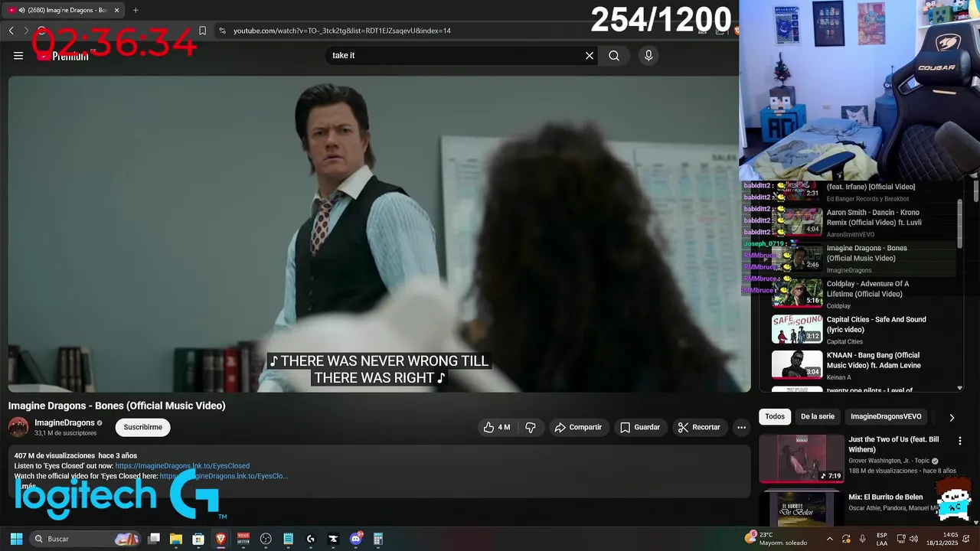Open options for 'Just the Two of Us' video

pyautogui.click(x=959, y=441)
